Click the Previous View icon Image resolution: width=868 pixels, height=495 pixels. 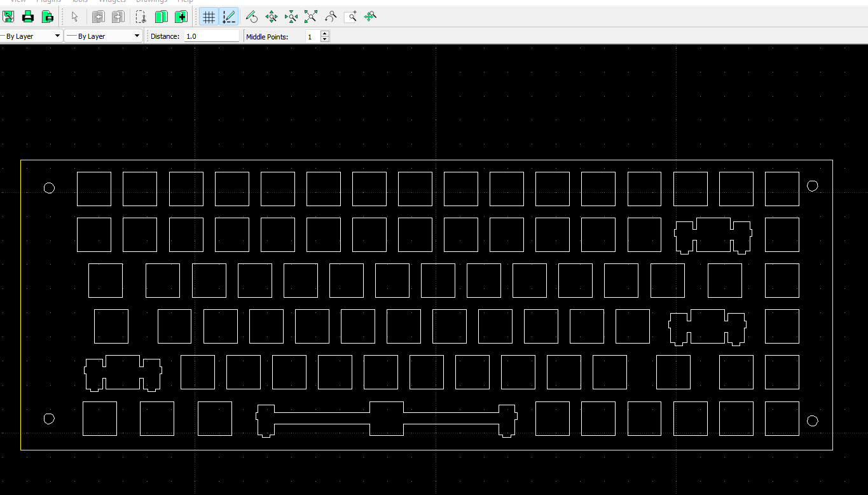pos(331,17)
